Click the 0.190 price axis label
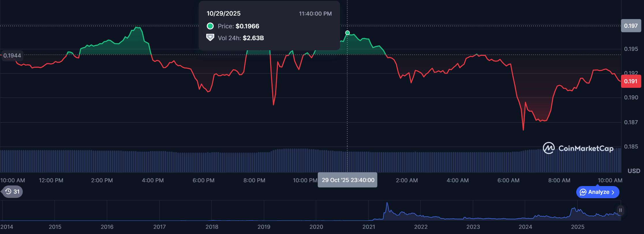 [x=631, y=97]
